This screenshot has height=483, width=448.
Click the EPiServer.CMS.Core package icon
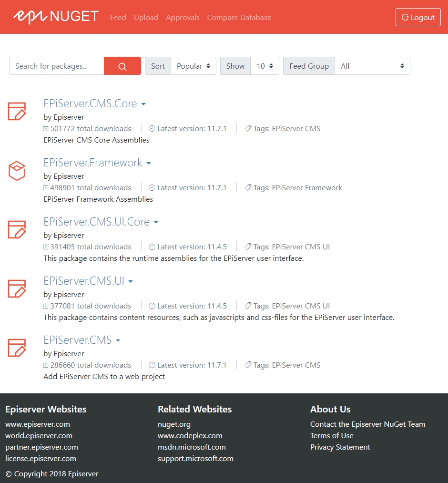pos(17,111)
